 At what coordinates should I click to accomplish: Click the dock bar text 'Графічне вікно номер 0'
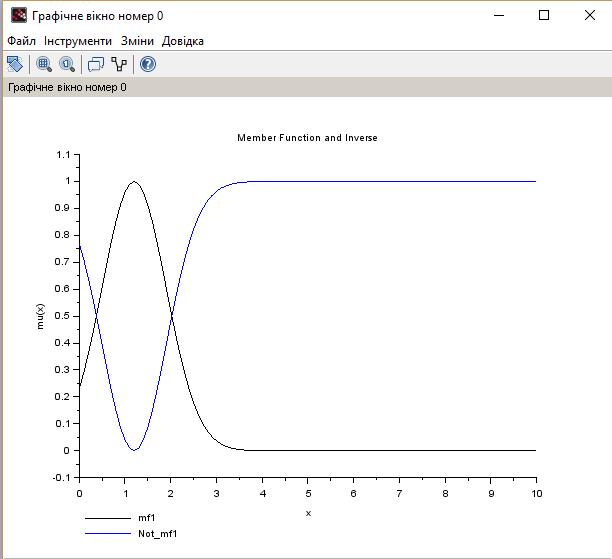pyautogui.click(x=67, y=87)
